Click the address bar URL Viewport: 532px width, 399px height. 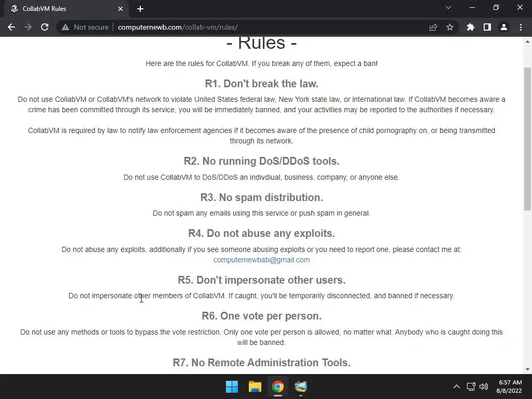(x=178, y=27)
